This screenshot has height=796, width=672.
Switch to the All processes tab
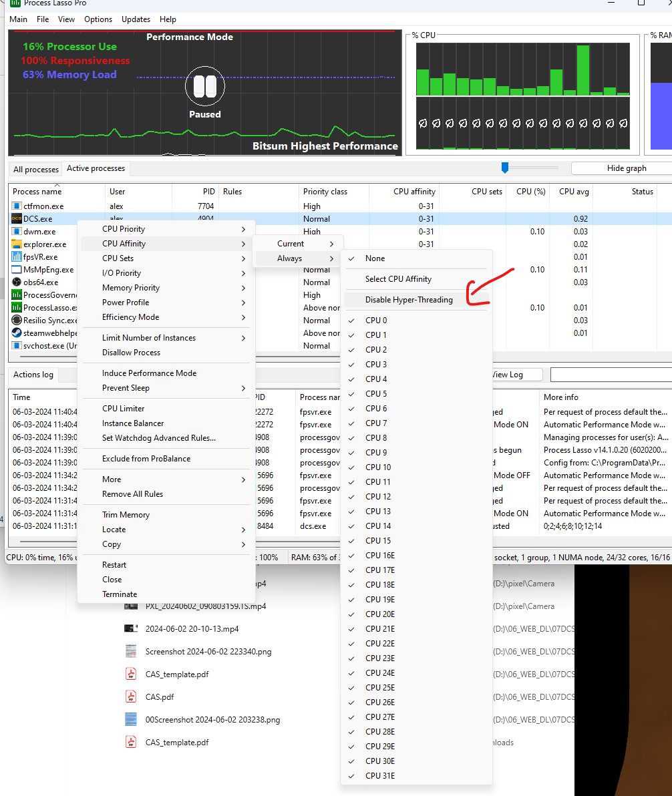coord(35,169)
